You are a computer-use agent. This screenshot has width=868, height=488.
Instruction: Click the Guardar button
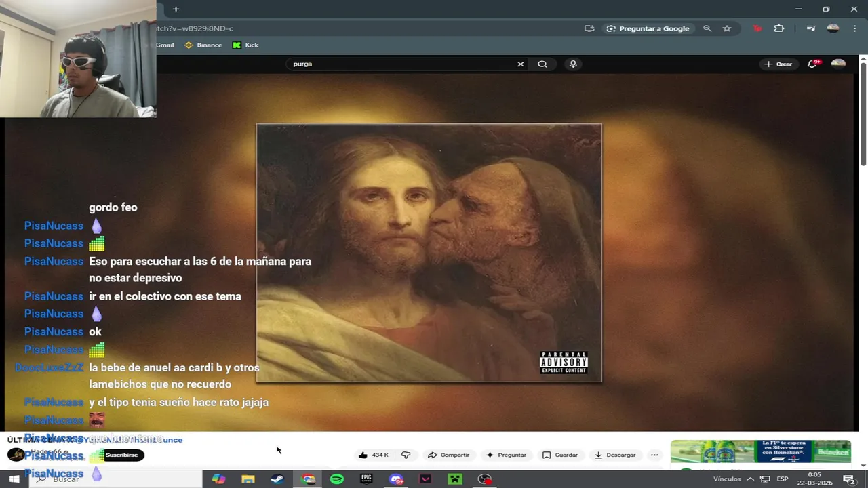[560, 455]
